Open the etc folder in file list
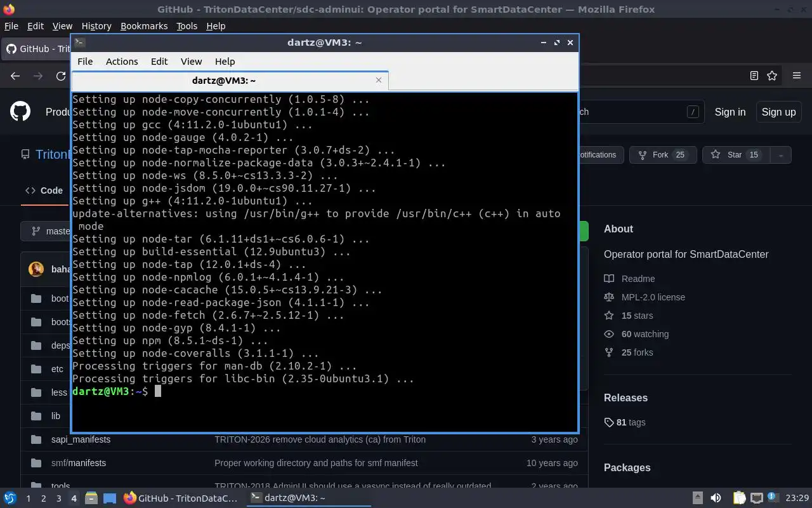812x508 pixels. [x=57, y=369]
